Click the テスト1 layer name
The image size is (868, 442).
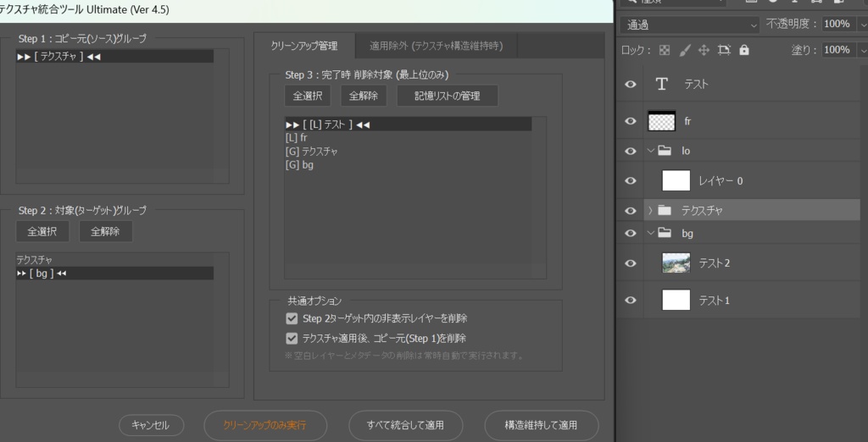[x=714, y=301]
